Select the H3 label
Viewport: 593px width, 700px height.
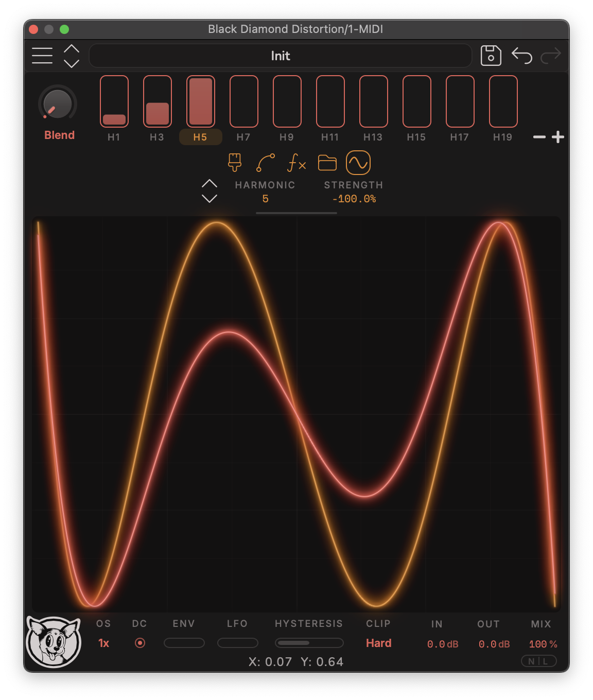(x=157, y=137)
